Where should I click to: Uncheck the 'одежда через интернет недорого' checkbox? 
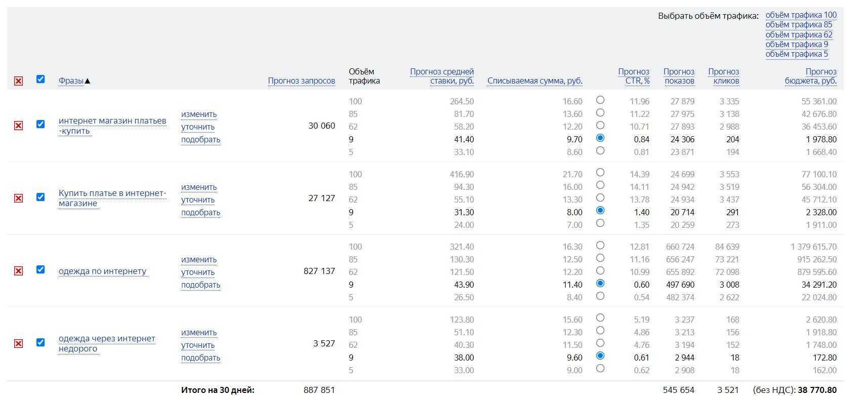pos(40,342)
